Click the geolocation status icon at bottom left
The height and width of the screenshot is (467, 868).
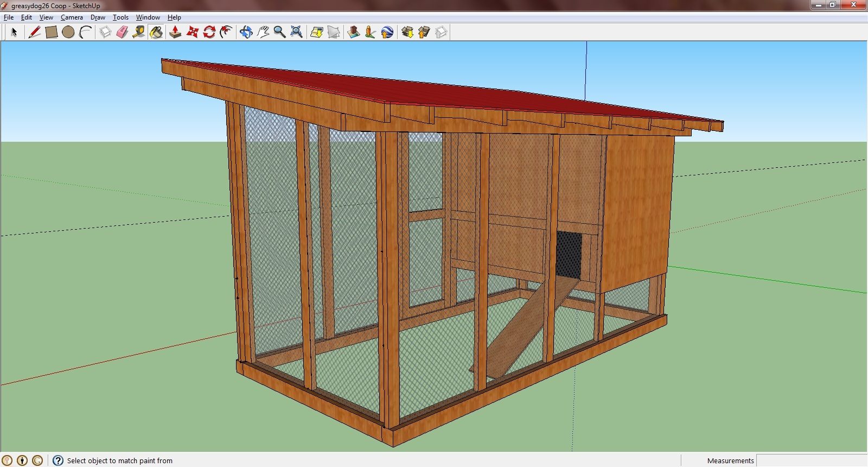coord(7,460)
